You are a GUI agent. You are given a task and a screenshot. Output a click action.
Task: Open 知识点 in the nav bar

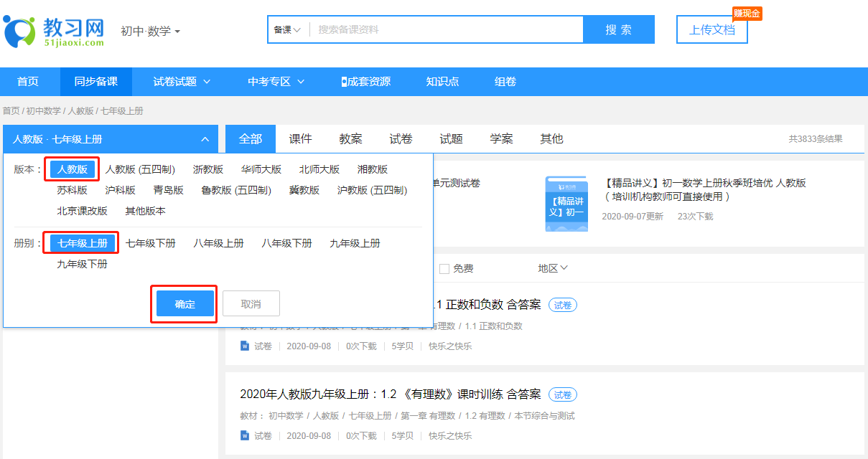442,82
